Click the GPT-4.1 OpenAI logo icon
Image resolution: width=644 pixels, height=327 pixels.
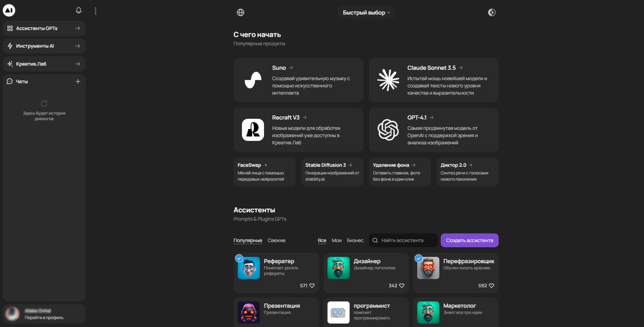(388, 130)
